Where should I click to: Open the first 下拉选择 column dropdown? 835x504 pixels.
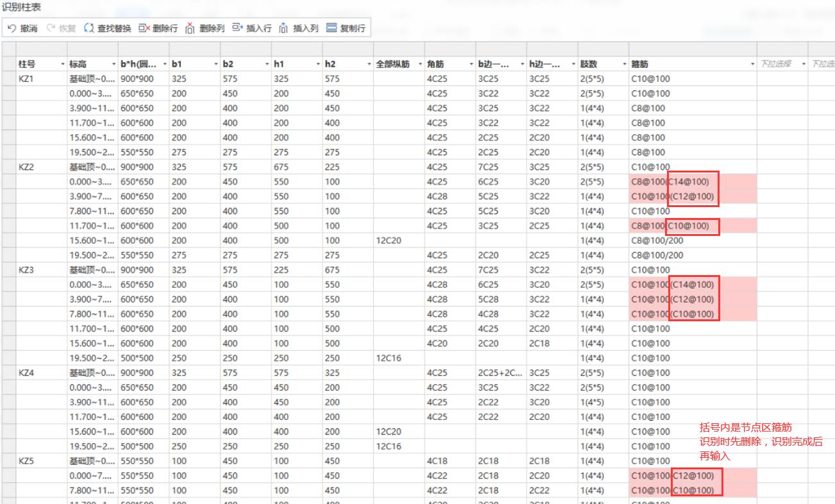click(803, 64)
